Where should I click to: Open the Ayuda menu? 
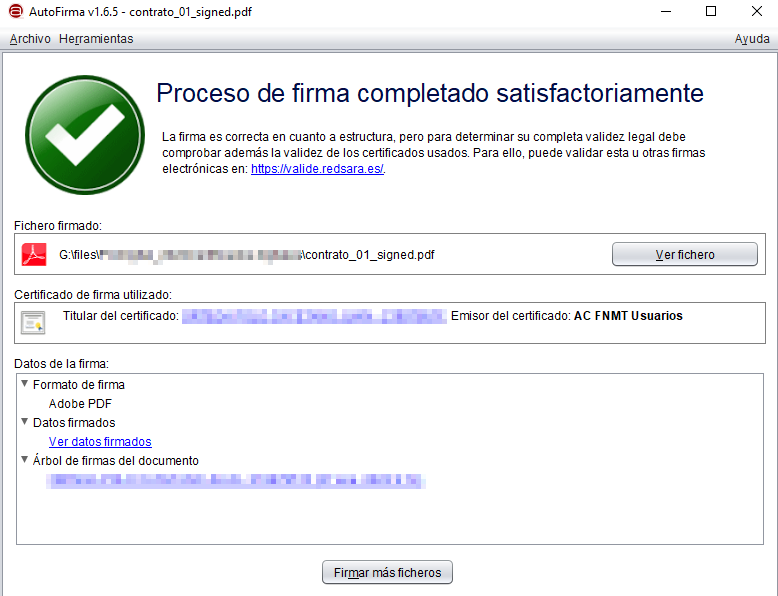(752, 39)
